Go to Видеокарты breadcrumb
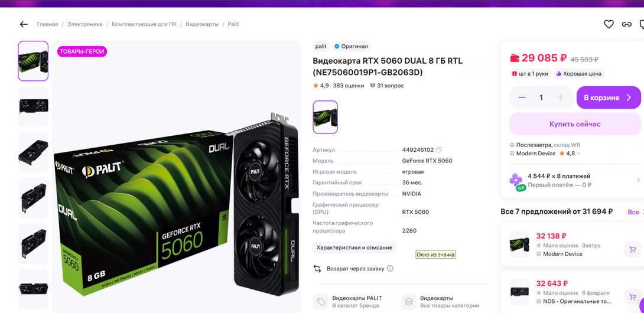This screenshot has height=313, width=644. (202, 24)
